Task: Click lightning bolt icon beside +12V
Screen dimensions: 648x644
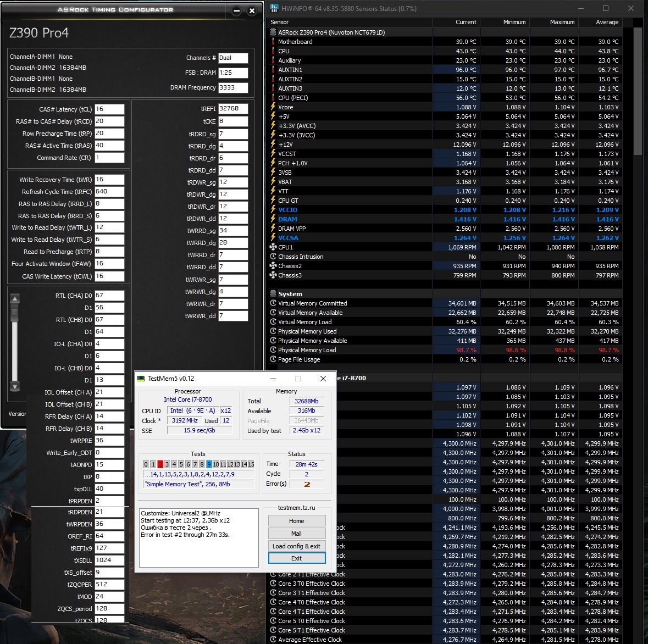Action: click(x=273, y=145)
